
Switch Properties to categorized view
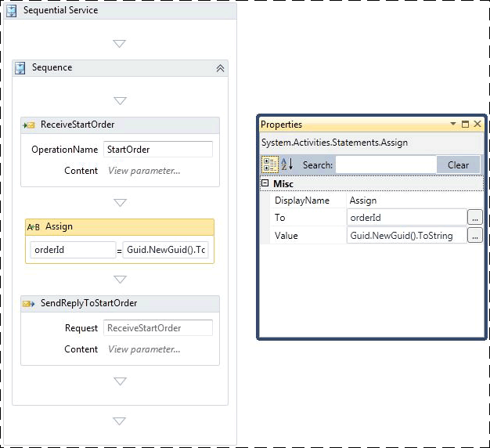click(x=270, y=164)
